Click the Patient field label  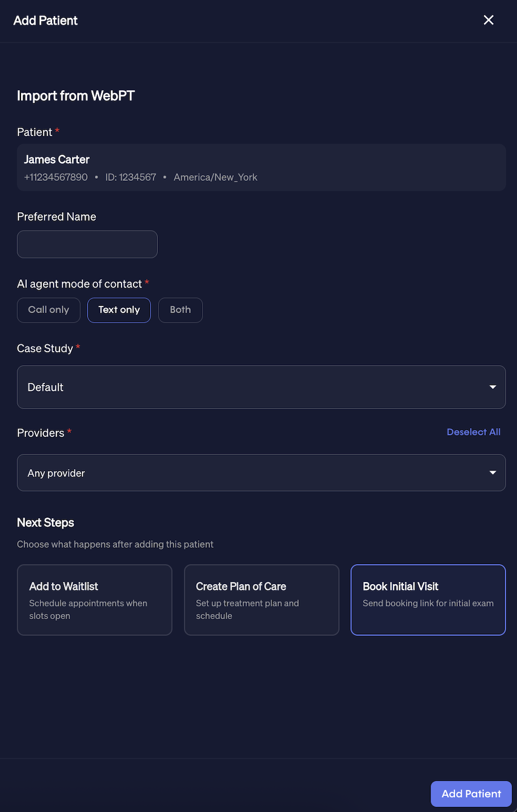(34, 132)
